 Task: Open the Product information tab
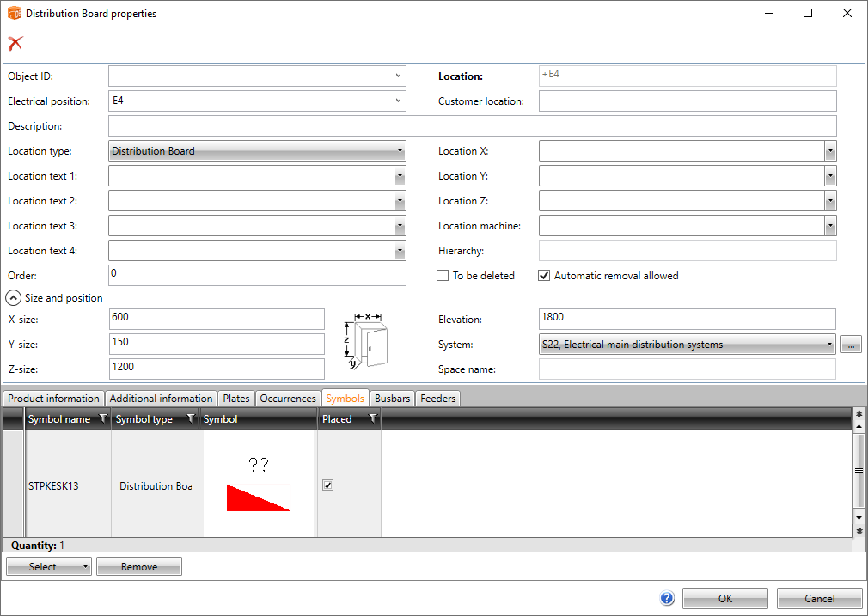coord(53,399)
